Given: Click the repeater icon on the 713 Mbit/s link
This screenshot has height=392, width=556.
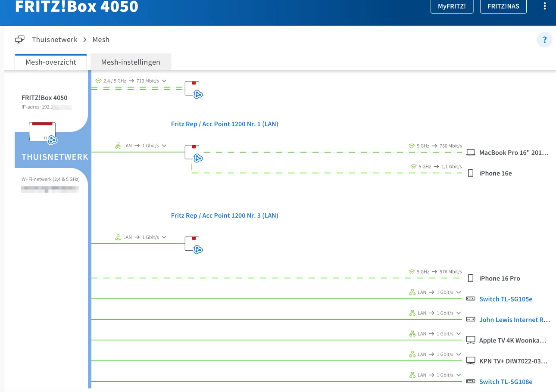Looking at the screenshot, I should click(193, 89).
